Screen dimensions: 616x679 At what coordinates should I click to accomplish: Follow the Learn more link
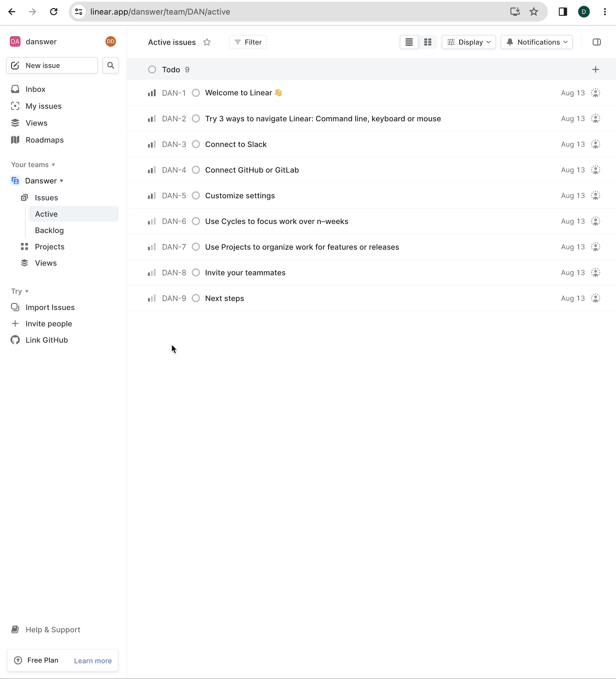pyautogui.click(x=92, y=661)
